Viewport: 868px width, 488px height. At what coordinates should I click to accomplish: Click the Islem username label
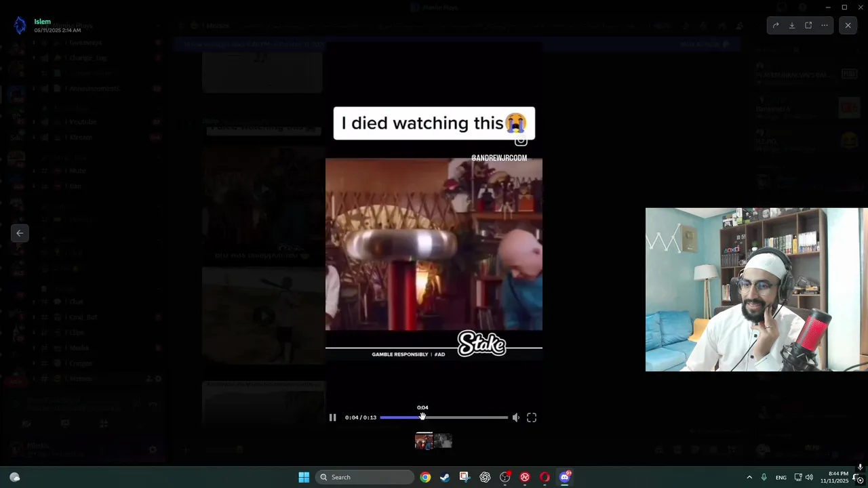click(43, 22)
